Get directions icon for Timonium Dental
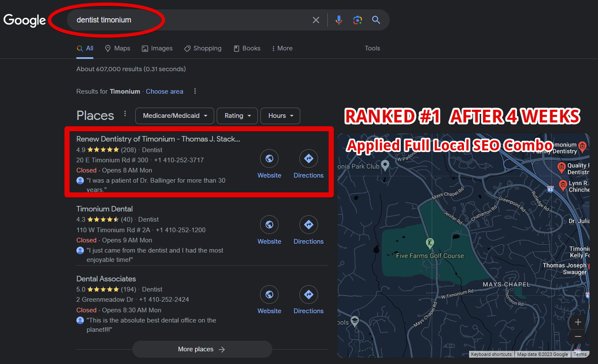This screenshot has height=364, width=598. click(309, 225)
